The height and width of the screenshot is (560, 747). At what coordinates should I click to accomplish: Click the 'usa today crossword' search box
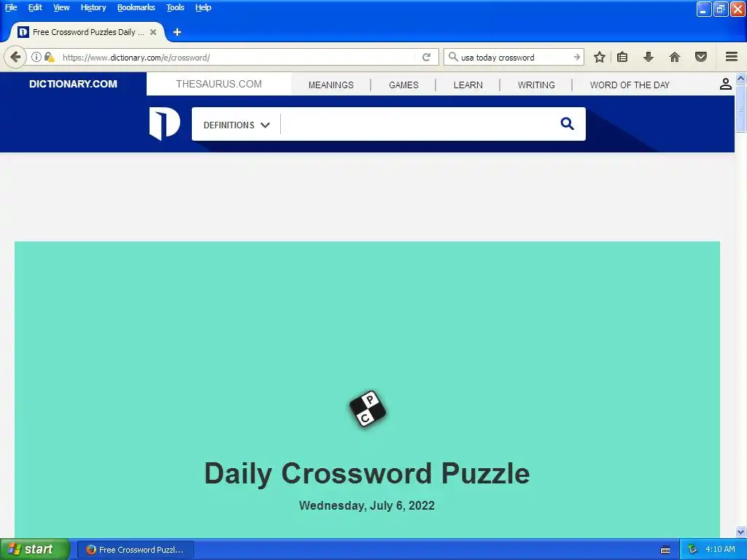[514, 57]
